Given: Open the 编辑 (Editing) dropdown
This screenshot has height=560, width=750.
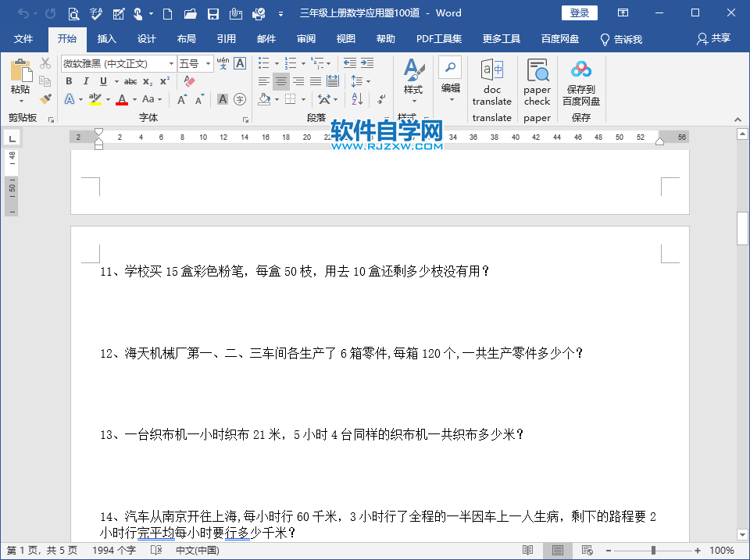Looking at the screenshot, I should 450,87.
